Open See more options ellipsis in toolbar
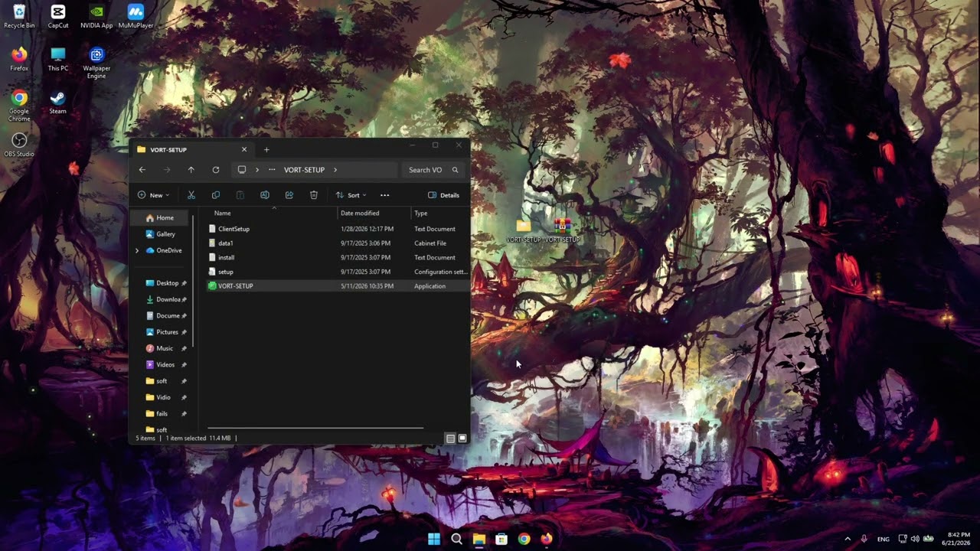This screenshot has width=980, height=551. point(385,195)
